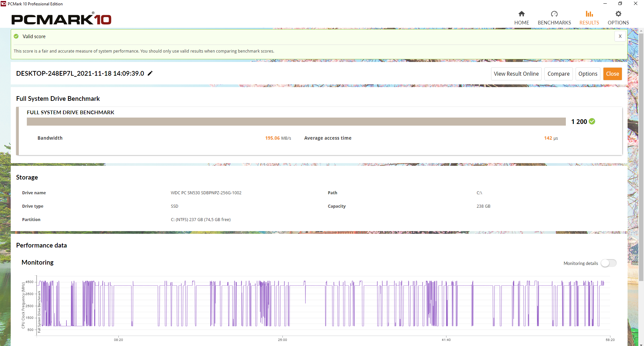The width and height of the screenshot is (644, 346).
Task: Select the result name DESKTOP-248EP7L text
Action: [x=80, y=73]
